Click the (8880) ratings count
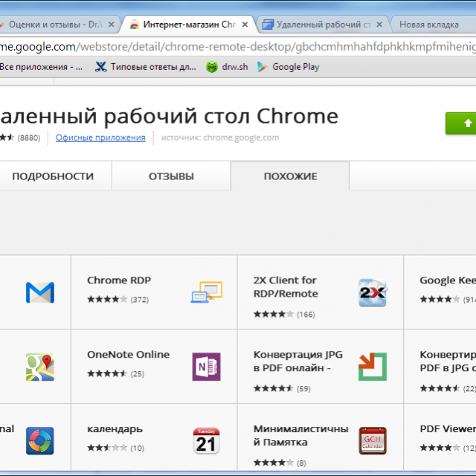Screen dimensions: 476x476 click(29, 138)
